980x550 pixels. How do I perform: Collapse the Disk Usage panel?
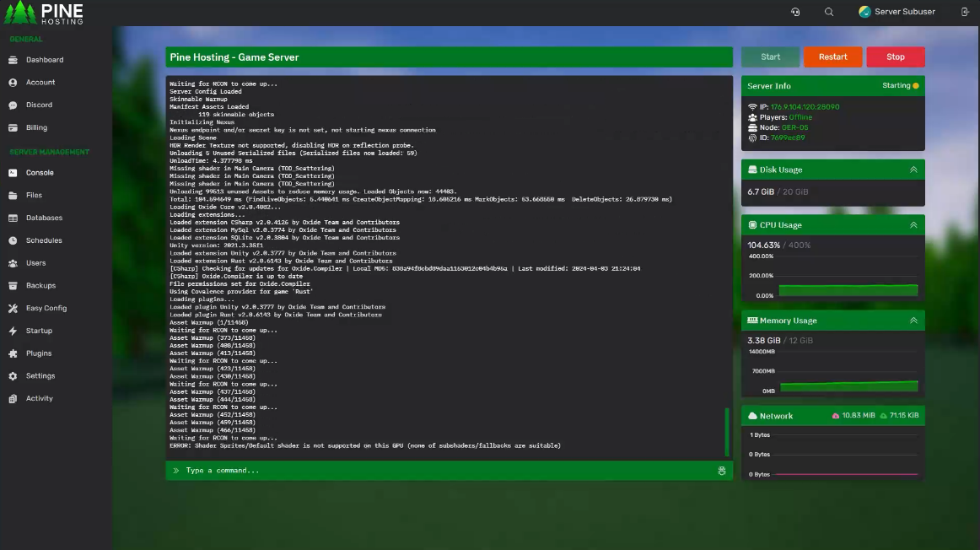913,170
